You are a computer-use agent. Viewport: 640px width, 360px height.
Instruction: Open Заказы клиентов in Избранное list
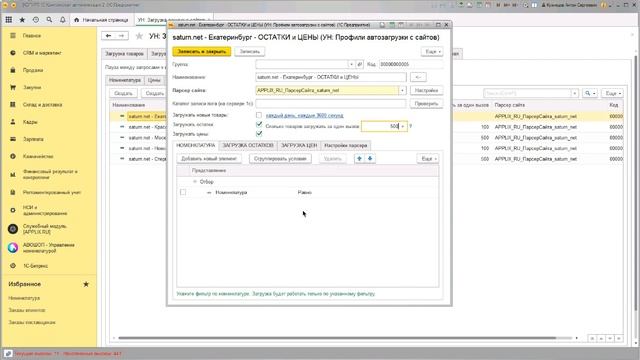[x=27, y=310]
